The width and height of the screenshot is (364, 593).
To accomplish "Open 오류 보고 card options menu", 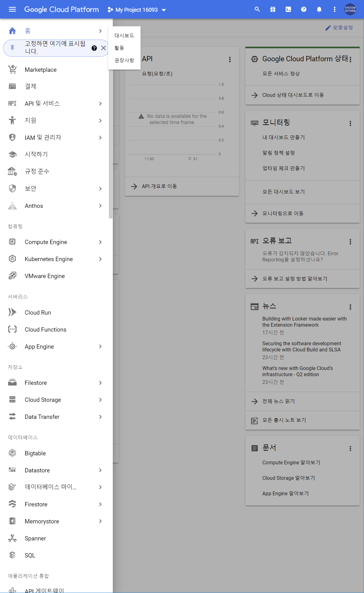I will point(350,242).
